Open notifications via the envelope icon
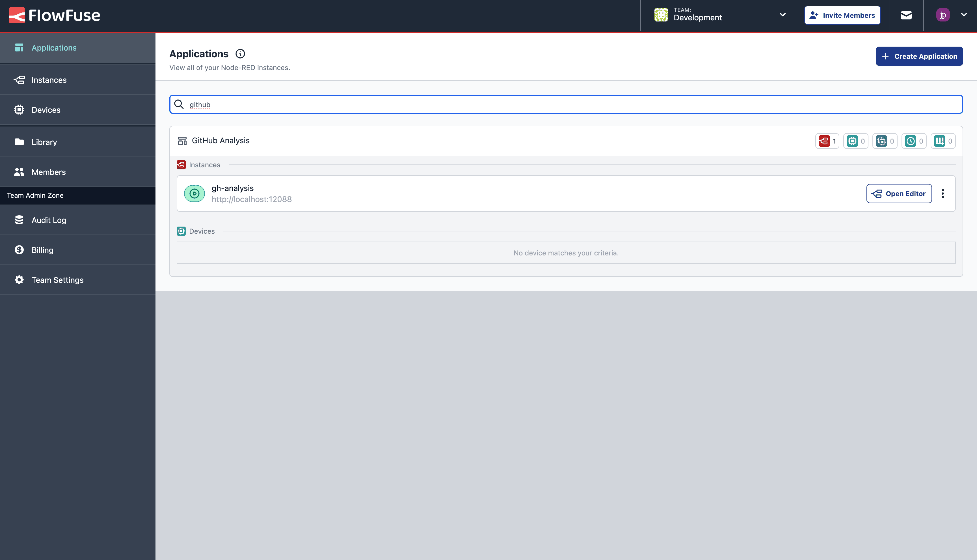This screenshot has height=560, width=977. [x=906, y=15]
